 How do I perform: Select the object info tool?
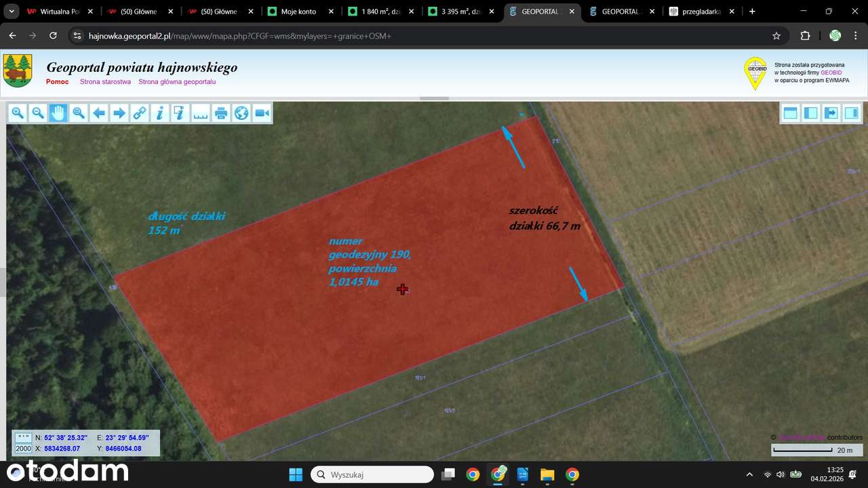[x=160, y=113]
